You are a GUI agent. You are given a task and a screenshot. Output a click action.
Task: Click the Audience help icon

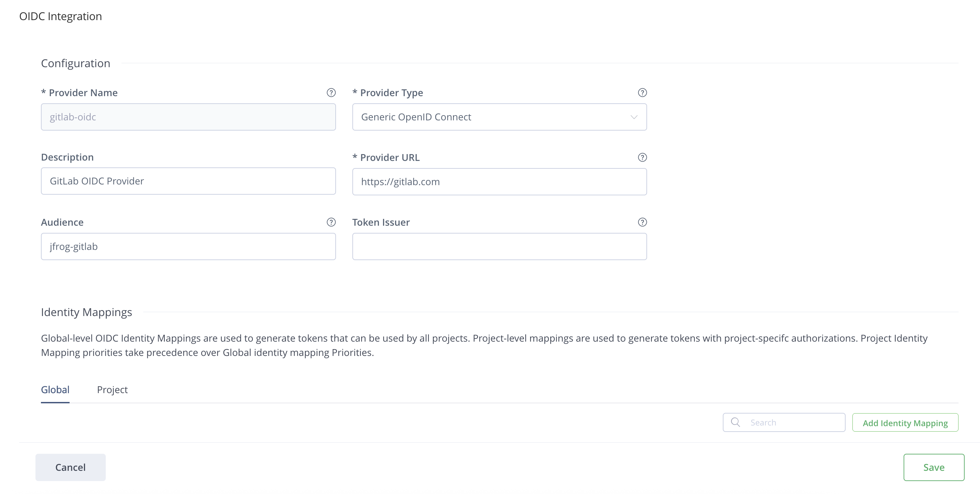point(331,222)
